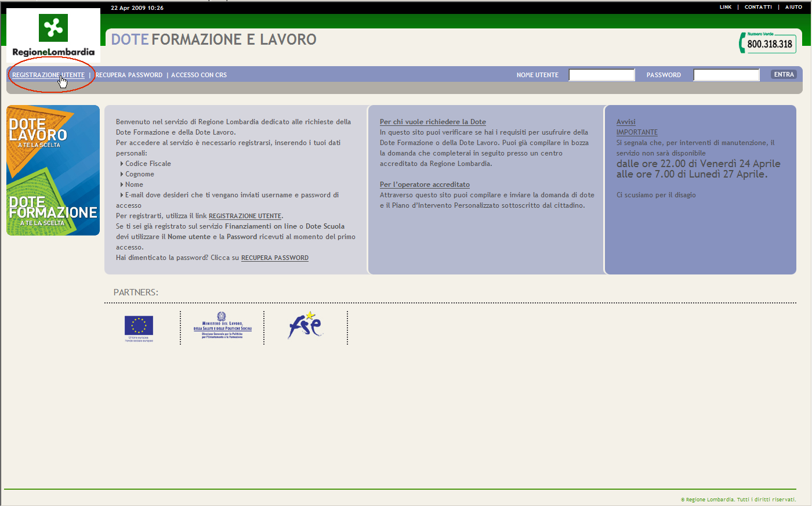
Task: Open the LINK item in the top bar
Action: [x=726, y=7]
